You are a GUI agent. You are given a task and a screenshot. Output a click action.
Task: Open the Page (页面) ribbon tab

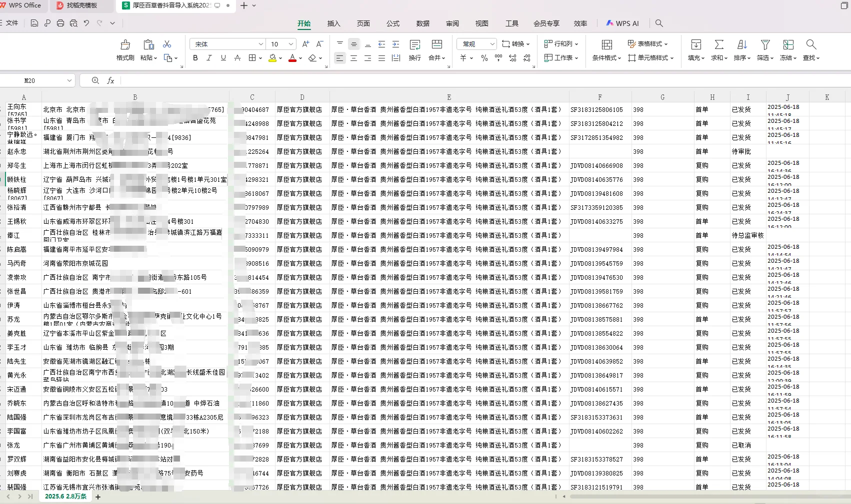click(363, 23)
